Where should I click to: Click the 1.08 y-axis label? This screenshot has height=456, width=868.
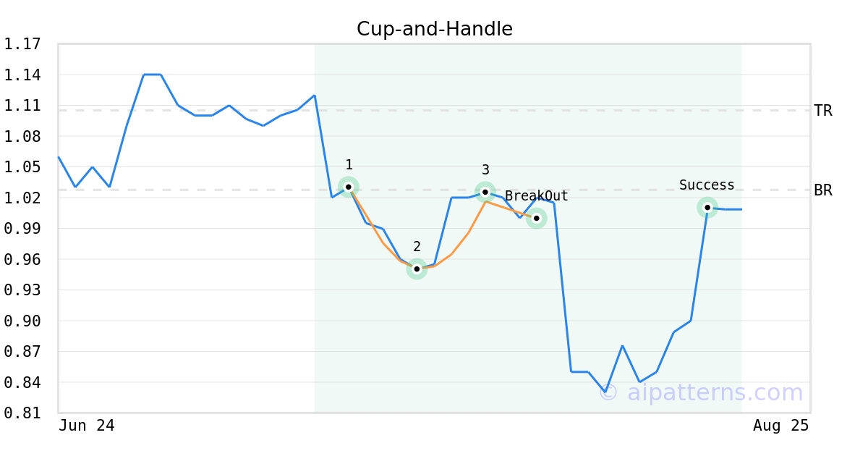22,136
